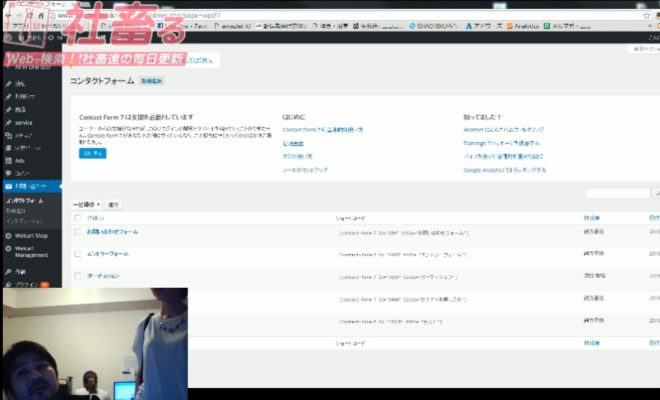Open the Google Analytics tracking link
This screenshot has width=660, height=400.
(x=504, y=170)
